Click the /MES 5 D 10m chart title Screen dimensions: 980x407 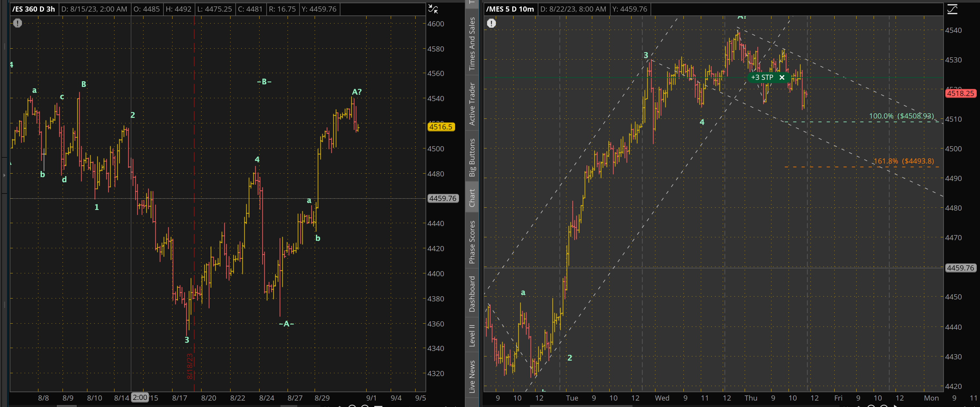[x=510, y=9]
